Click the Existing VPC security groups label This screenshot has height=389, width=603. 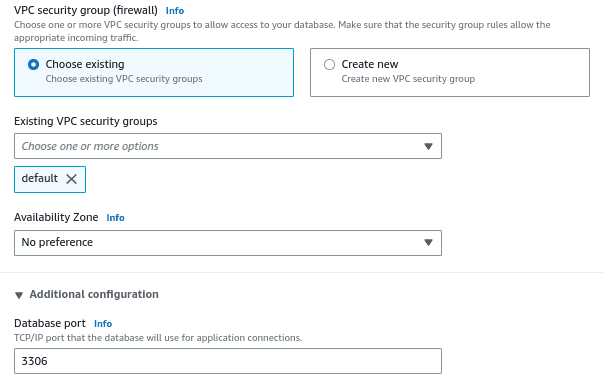pos(86,121)
